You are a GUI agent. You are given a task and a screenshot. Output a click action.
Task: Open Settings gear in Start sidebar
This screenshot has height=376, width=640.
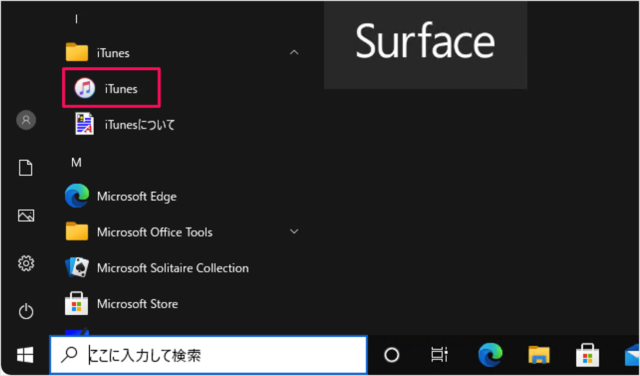click(x=26, y=263)
